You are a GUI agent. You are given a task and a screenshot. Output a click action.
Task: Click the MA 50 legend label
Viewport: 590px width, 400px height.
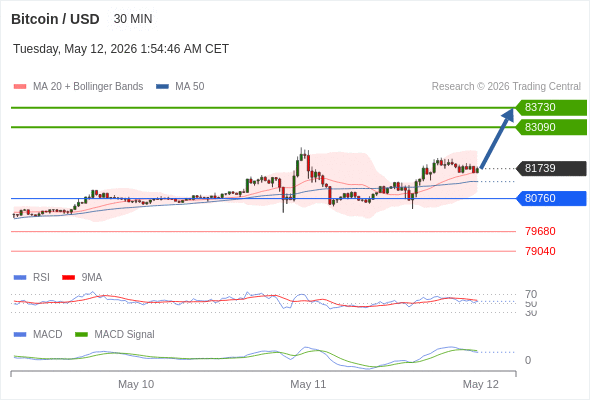(190, 87)
